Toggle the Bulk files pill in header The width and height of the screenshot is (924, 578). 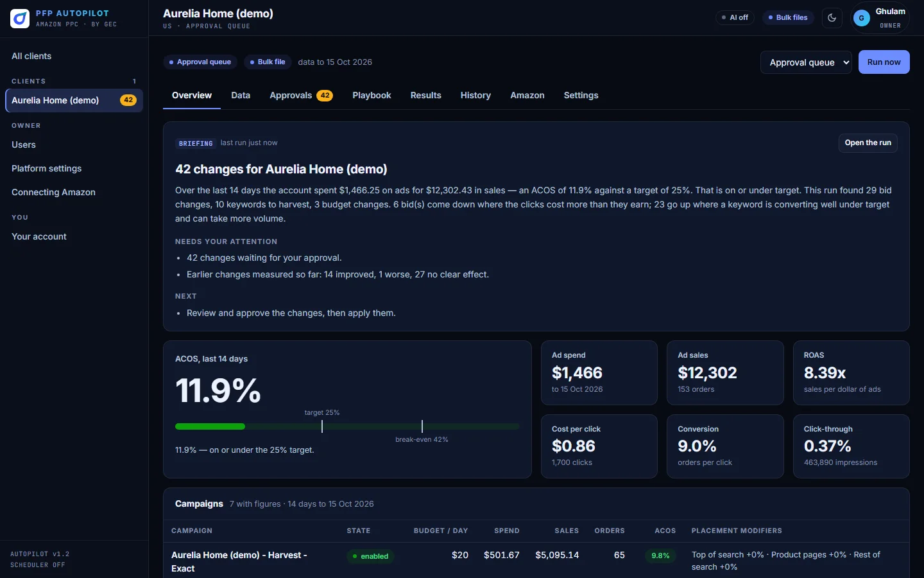[x=788, y=17]
